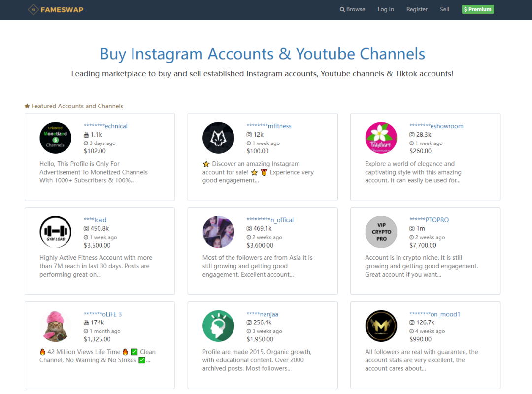Go to the Log In page
This screenshot has height=394, width=532.
coord(386,9)
